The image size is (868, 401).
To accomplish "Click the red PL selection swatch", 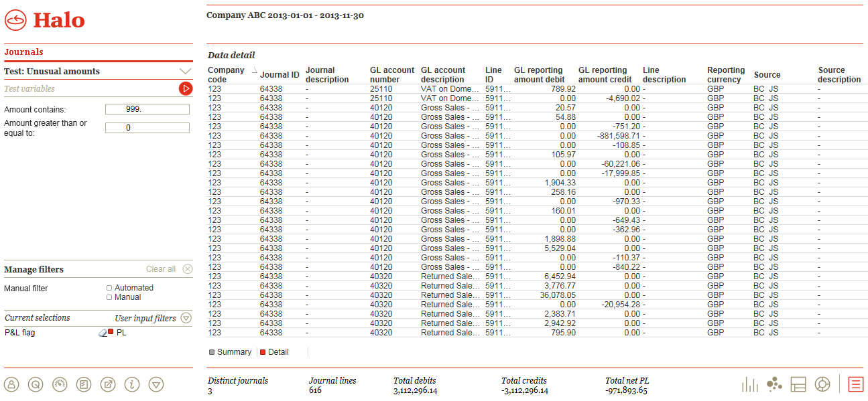I will pos(111,332).
